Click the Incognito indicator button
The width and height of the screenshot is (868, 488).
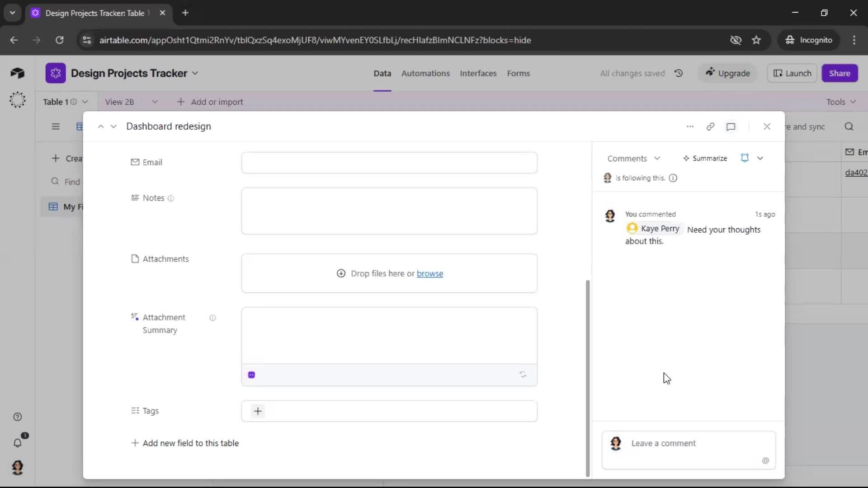[x=809, y=40]
